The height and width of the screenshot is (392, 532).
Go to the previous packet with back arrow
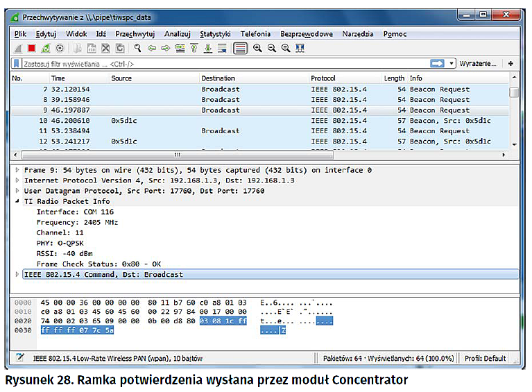point(152,48)
